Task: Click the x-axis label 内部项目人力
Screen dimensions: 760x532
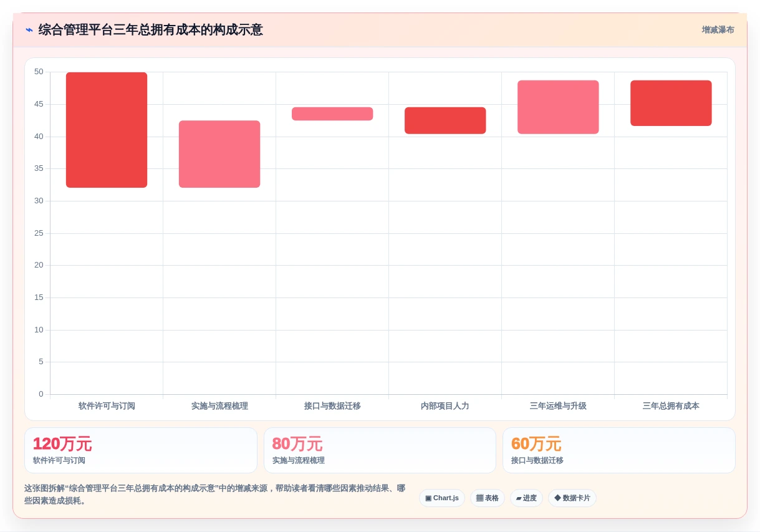Action: (x=445, y=406)
